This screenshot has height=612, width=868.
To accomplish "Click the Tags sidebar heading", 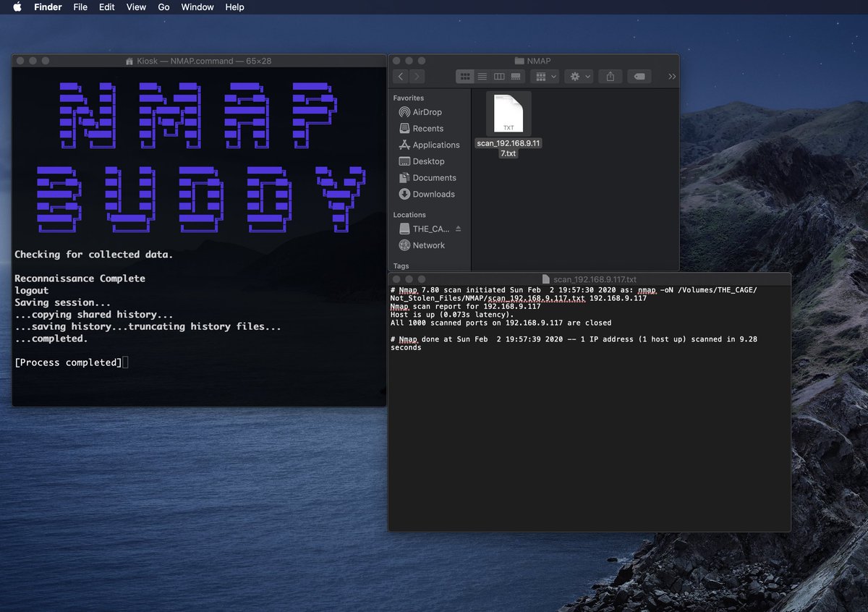I will [401, 265].
